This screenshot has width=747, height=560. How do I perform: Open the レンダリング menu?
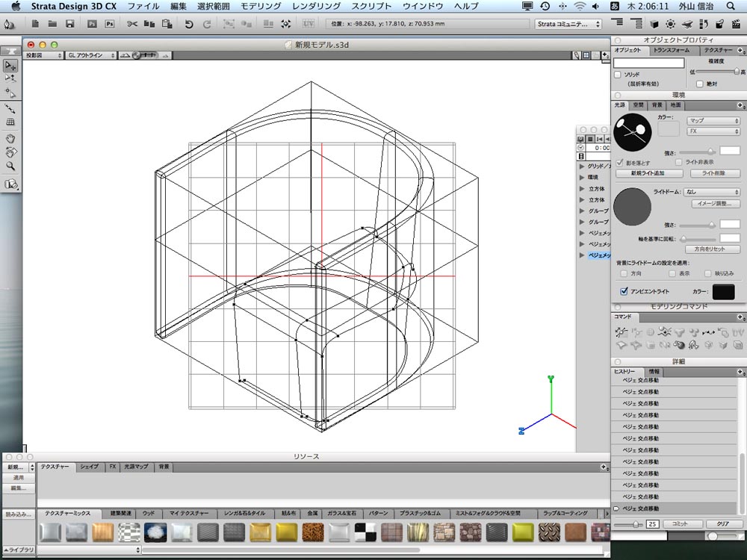[316, 6]
